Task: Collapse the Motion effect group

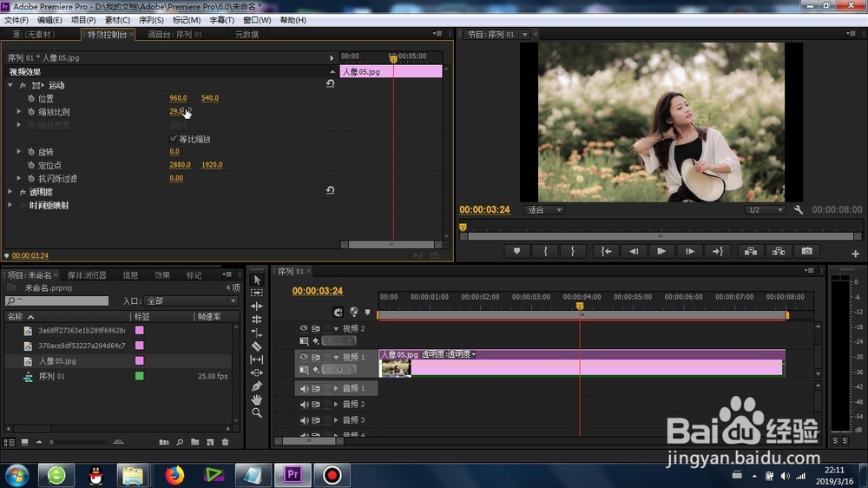Action: 10,85
